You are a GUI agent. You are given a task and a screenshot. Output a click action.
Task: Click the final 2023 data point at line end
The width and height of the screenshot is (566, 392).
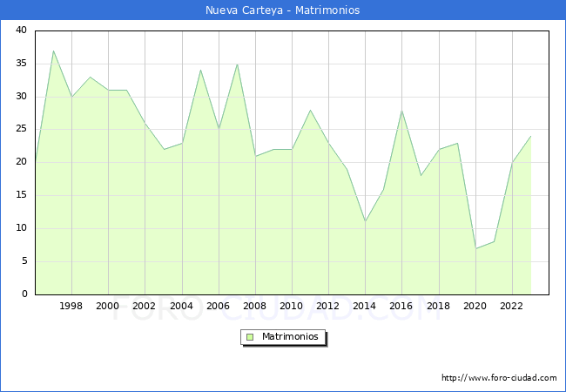[531, 136]
